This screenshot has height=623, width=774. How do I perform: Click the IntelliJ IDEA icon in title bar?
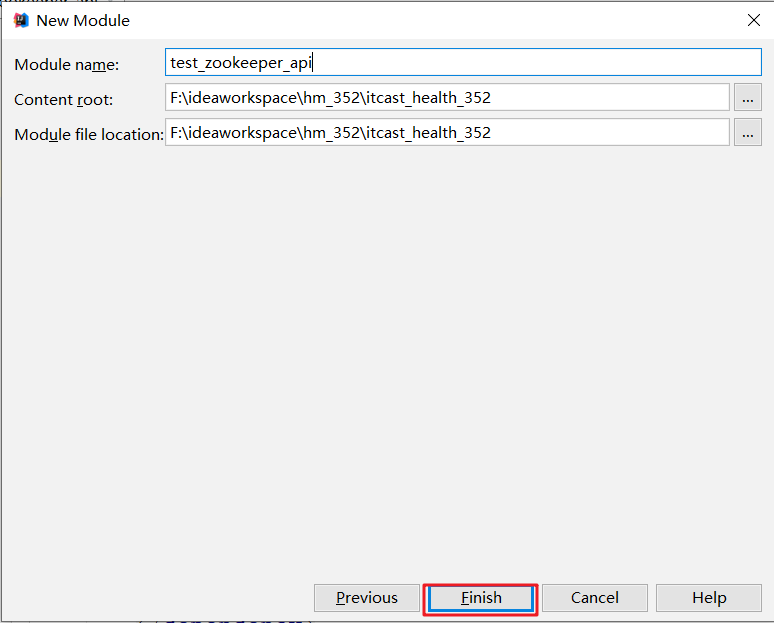point(21,20)
